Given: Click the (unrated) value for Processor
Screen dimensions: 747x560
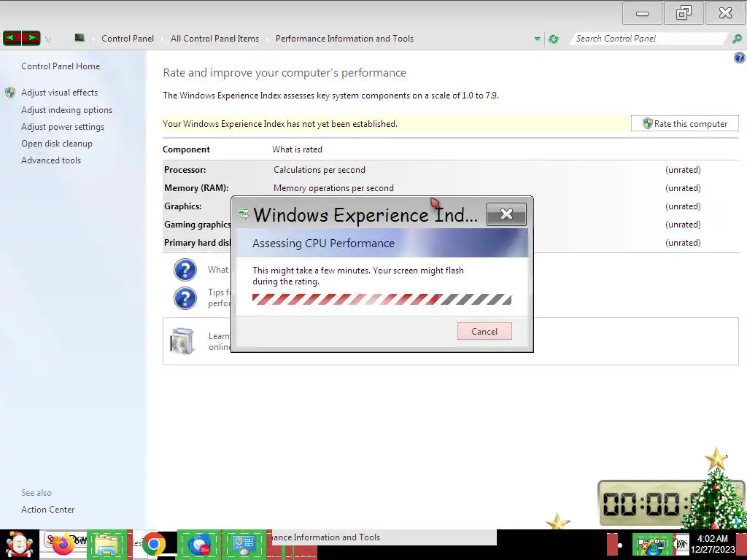Looking at the screenshot, I should pos(683,170).
